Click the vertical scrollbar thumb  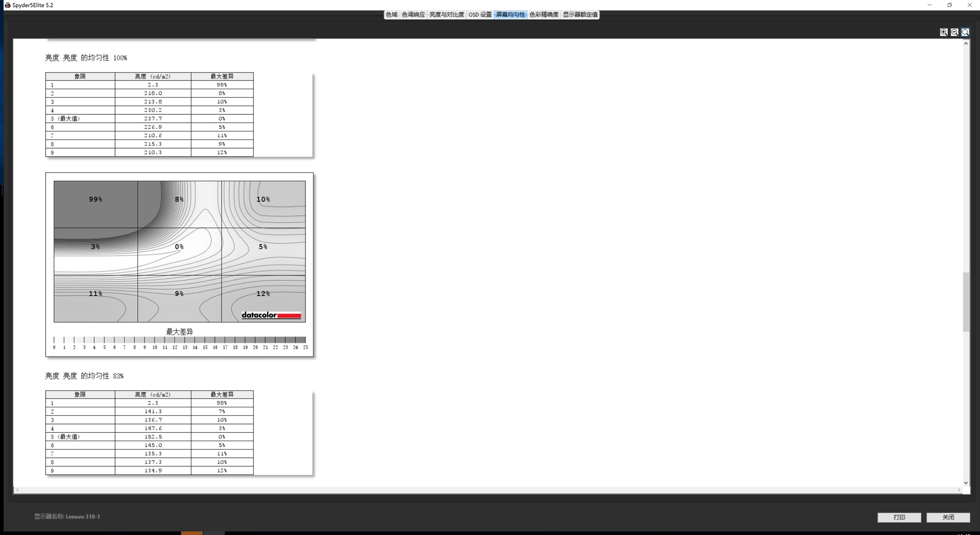966,301
